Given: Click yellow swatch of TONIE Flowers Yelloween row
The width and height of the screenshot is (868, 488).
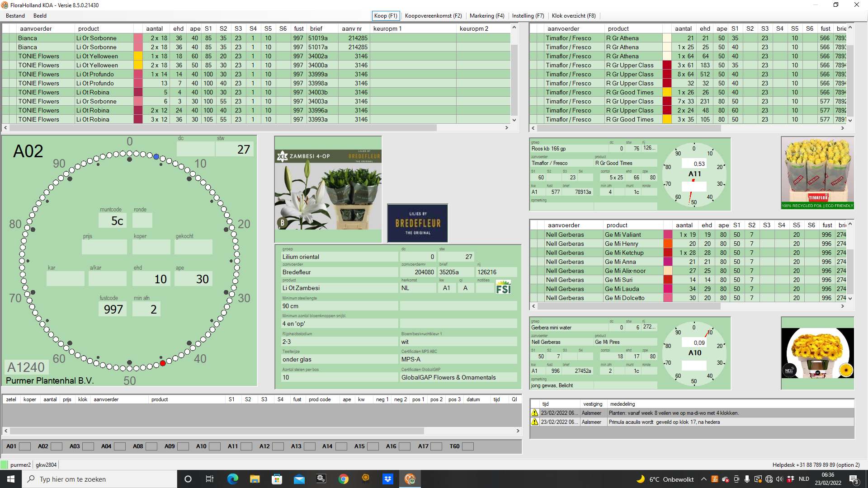Looking at the screenshot, I should pyautogui.click(x=138, y=56).
